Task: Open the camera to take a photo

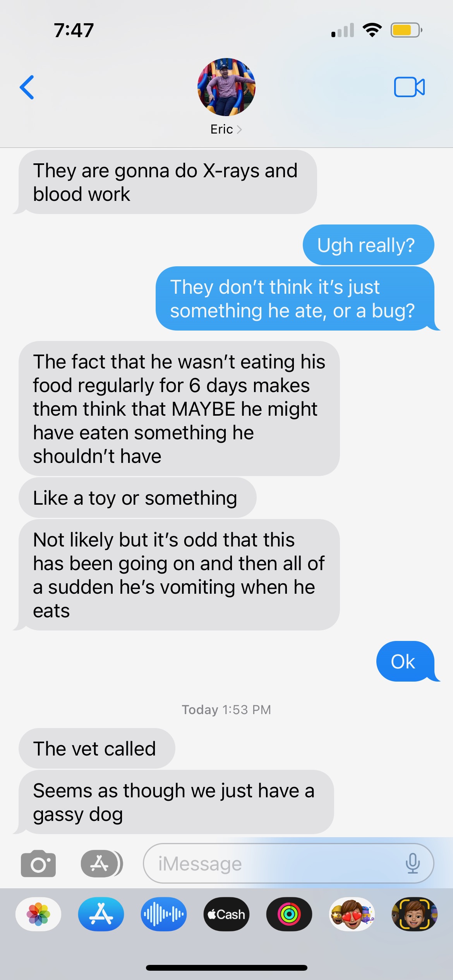Action: pos(38,863)
